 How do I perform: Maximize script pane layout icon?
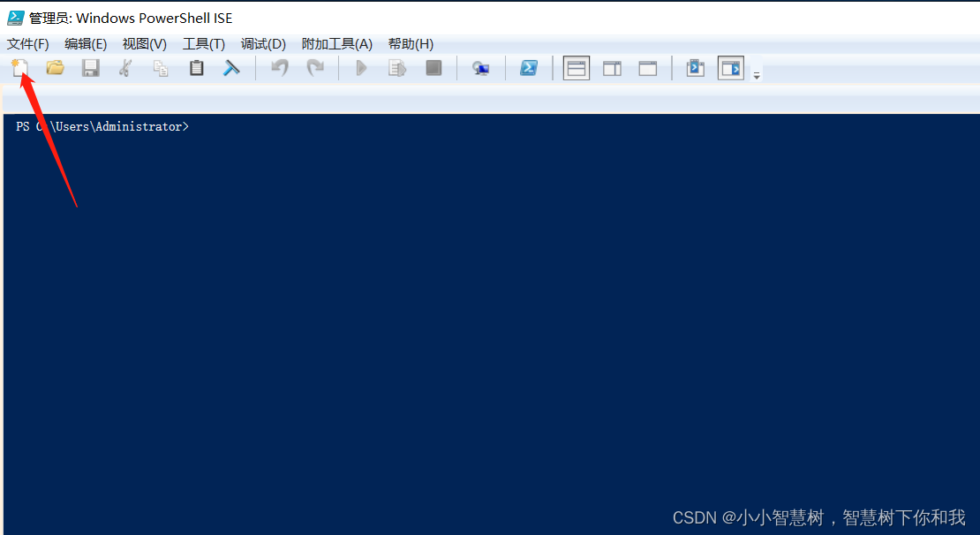(647, 68)
